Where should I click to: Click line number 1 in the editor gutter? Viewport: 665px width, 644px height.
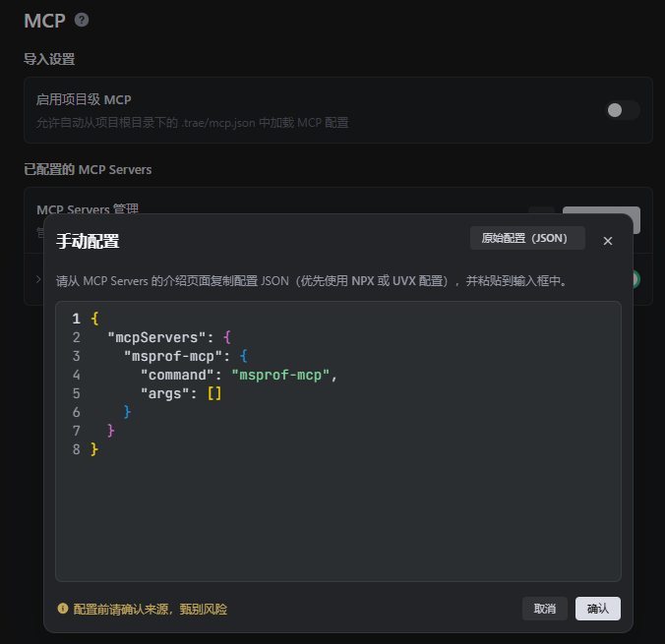coord(76,319)
